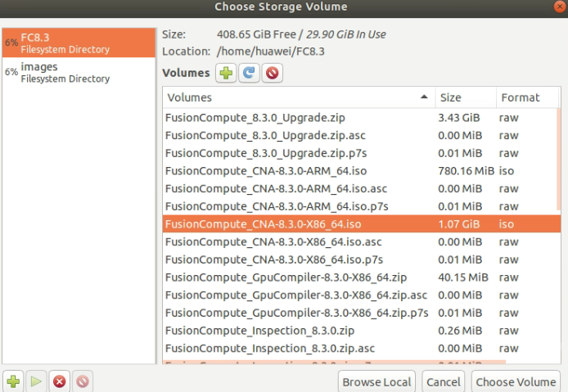Viewport: 568px width, 392px height.
Task: Select the highlighted FusionCompute_CNA-8.3.0-X86_64.iso row
Action: pyautogui.click(x=362, y=224)
